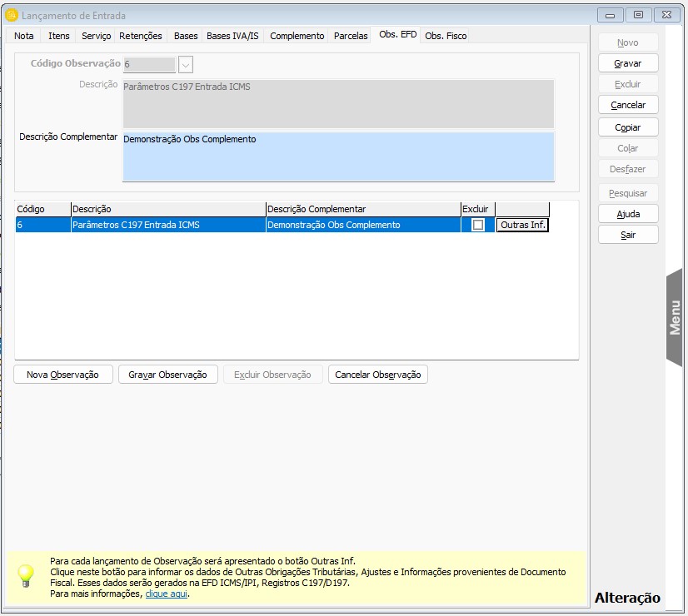Click the Copiar button
The height and width of the screenshot is (616, 688).
(628, 127)
